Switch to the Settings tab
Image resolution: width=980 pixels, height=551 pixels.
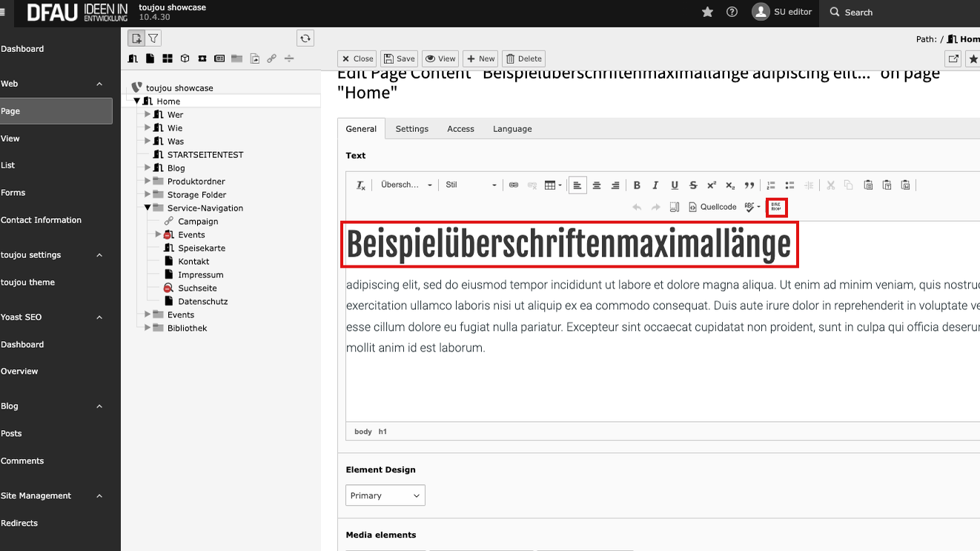tap(411, 129)
